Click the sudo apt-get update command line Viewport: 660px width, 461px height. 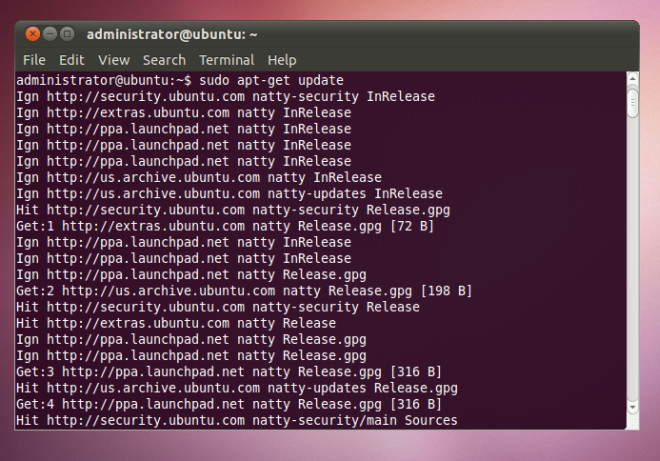click(x=180, y=80)
